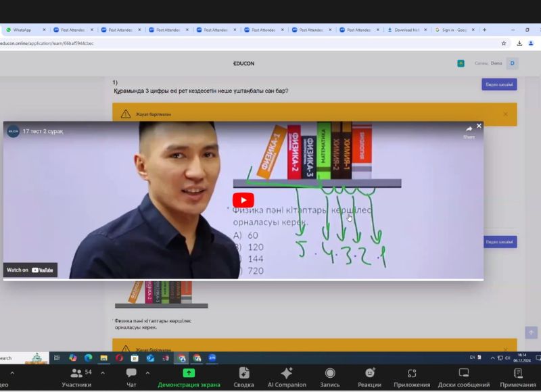This screenshot has width=541, height=392.
Task: Close the video popup overlay
Action: pos(479,126)
